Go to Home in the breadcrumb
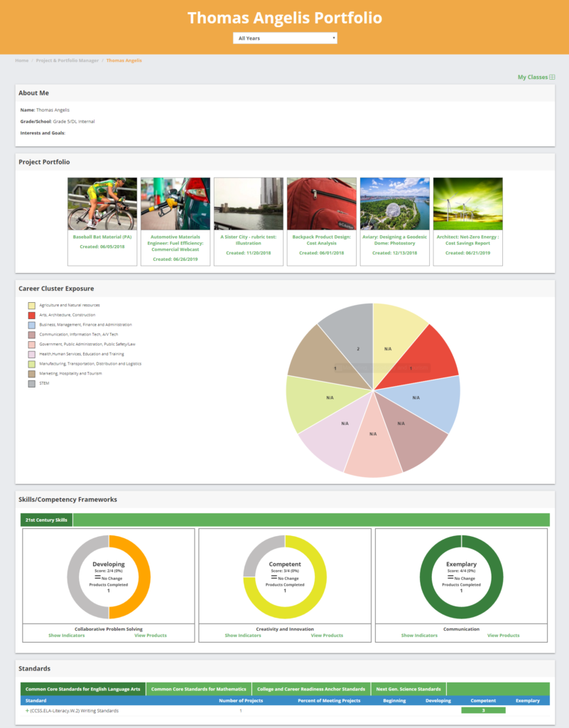Image resolution: width=569 pixels, height=728 pixels. point(21,60)
